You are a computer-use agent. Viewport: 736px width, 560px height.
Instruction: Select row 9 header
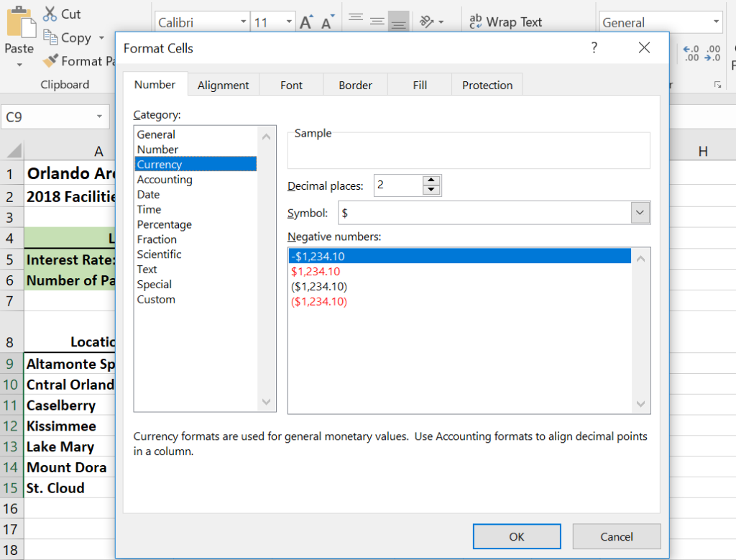[11, 364]
